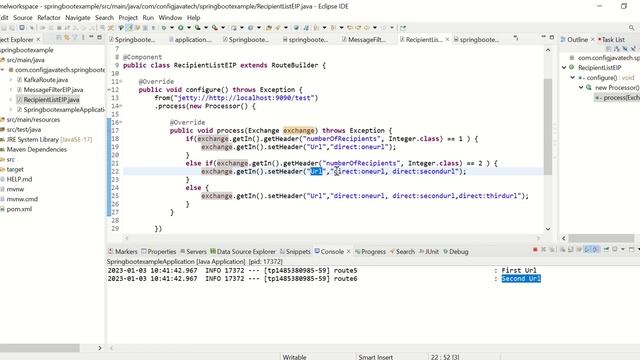Open the Run button dropdown arrow

point(189,28)
